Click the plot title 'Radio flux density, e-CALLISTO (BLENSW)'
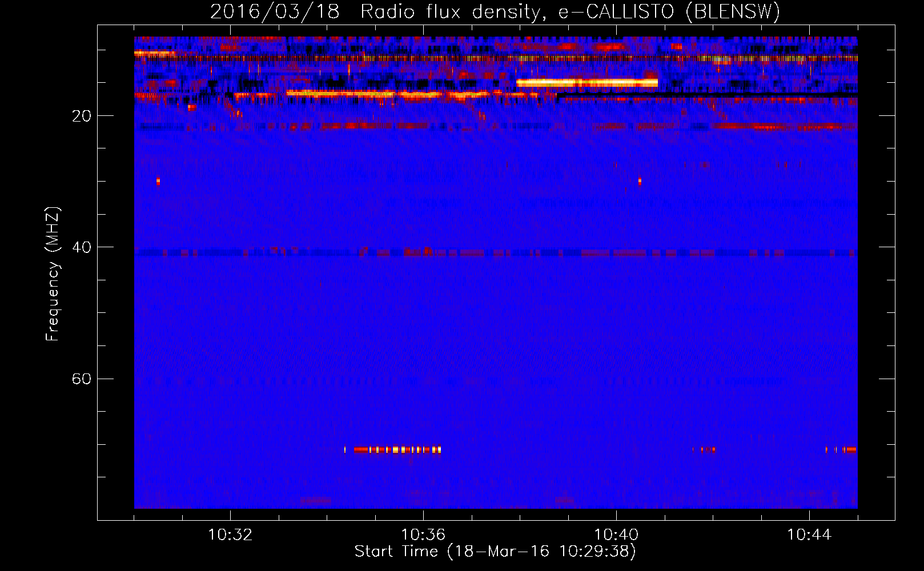Screen dimensions: 924x571 point(570,11)
